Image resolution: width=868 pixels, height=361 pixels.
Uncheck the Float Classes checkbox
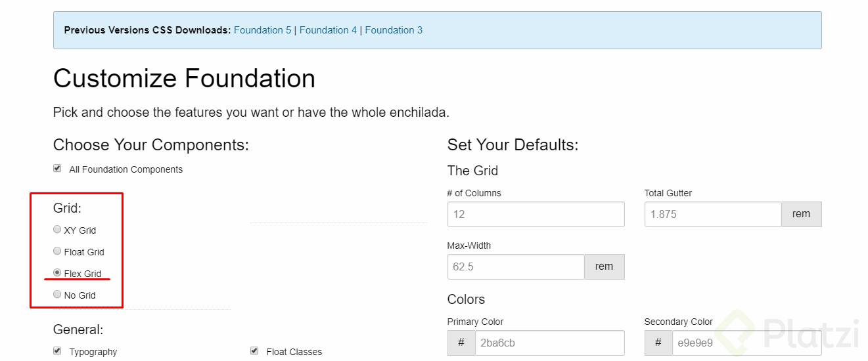(254, 351)
